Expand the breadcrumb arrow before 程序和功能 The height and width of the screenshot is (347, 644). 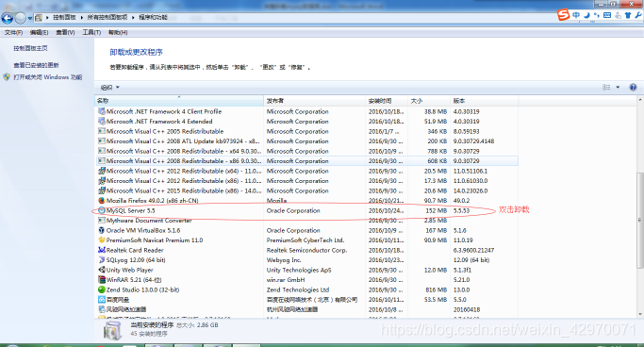pos(133,18)
